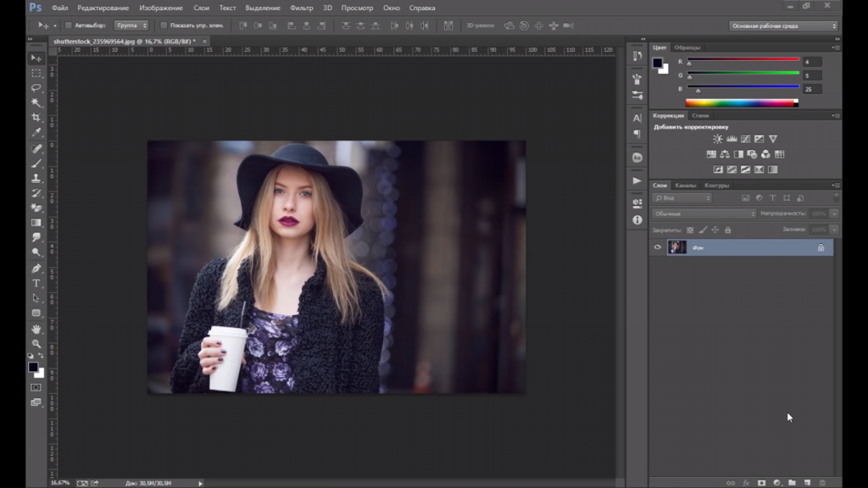The height and width of the screenshot is (488, 868).
Task: Add a Brightness/Contrast adjustment (sun icon)
Action: pyautogui.click(x=718, y=139)
